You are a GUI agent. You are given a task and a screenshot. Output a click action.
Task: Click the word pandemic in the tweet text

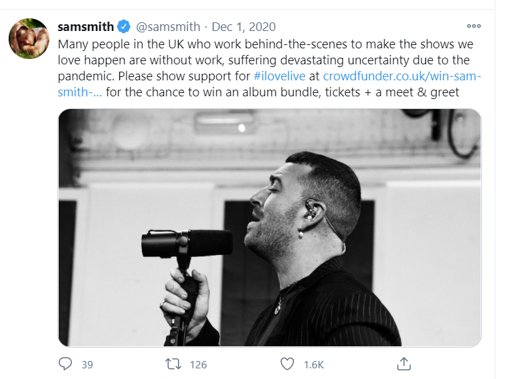click(x=86, y=76)
